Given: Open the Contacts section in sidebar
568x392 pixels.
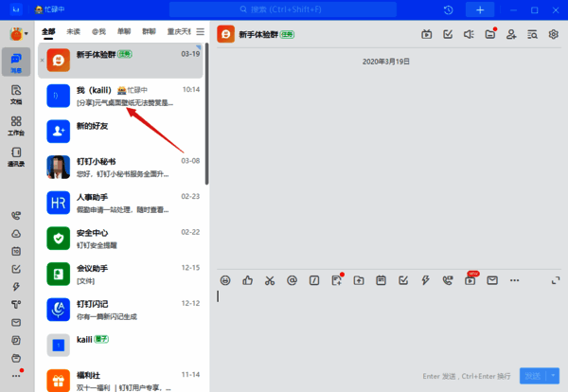Looking at the screenshot, I should pos(16,156).
